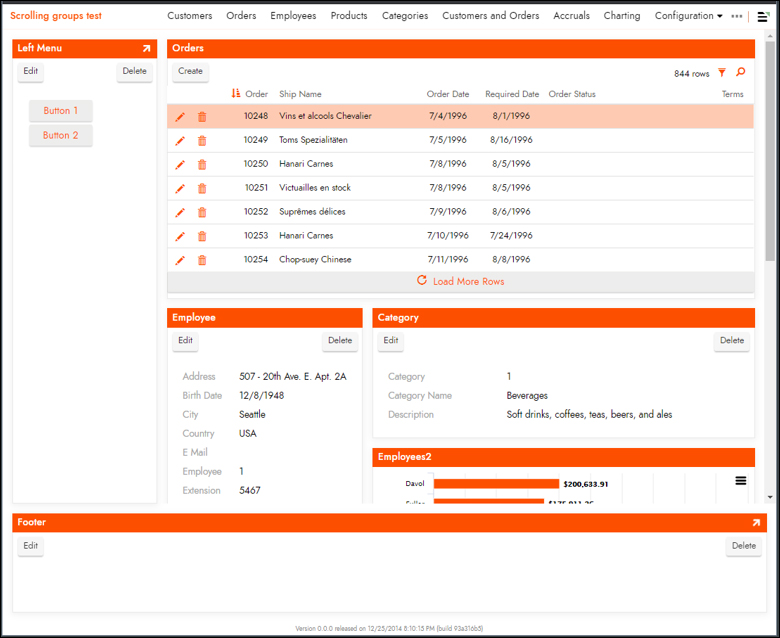Expand the Footer panel via arrow icon
This screenshot has width=780, height=638.
756,522
